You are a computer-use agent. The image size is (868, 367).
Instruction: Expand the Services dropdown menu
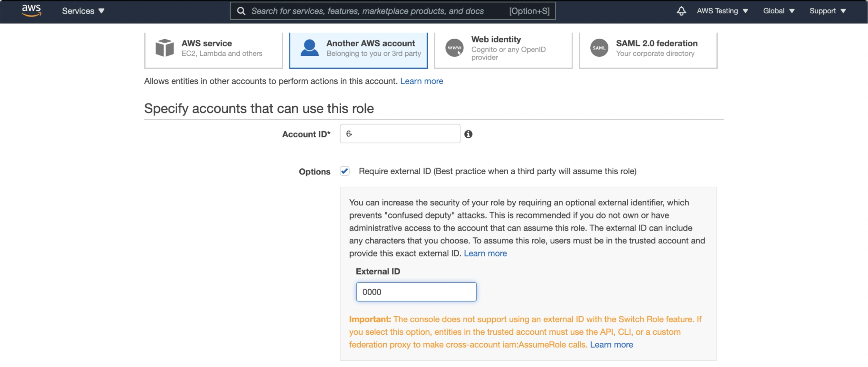click(83, 11)
